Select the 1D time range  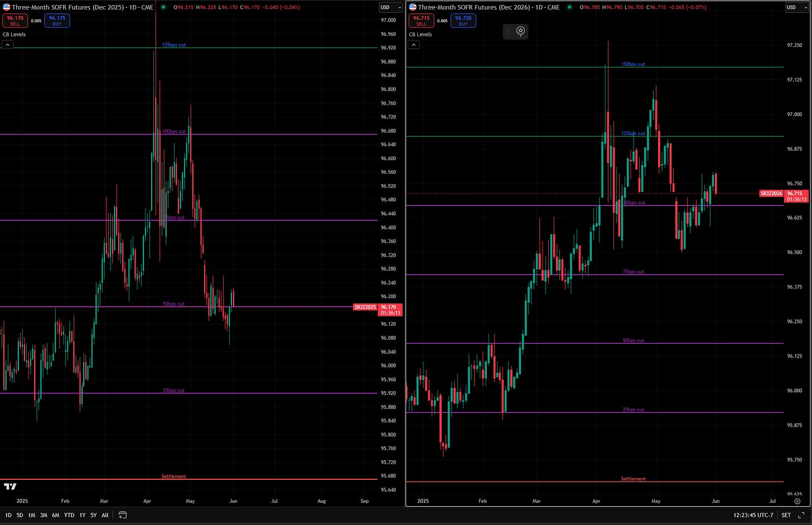coord(8,515)
